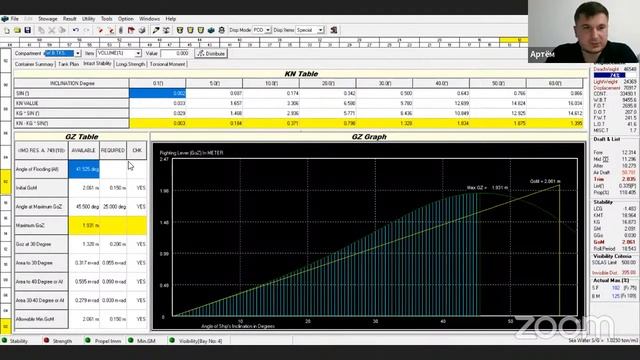Screen dimensions: 640x360
Task: Click the INCLINATION Degree header cell
Action: (72, 83)
